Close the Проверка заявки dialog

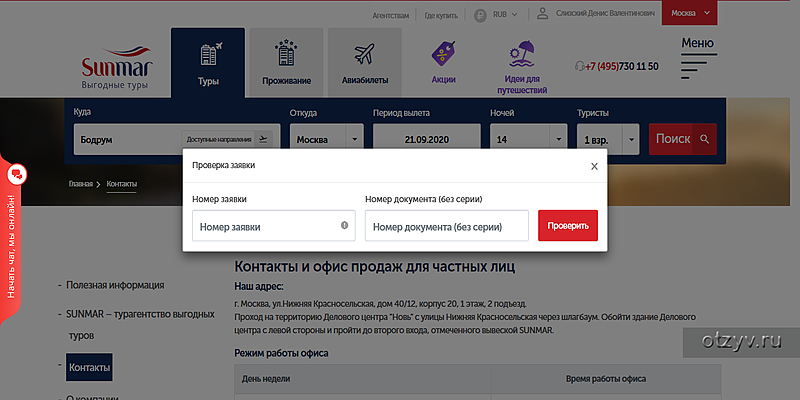tap(594, 166)
